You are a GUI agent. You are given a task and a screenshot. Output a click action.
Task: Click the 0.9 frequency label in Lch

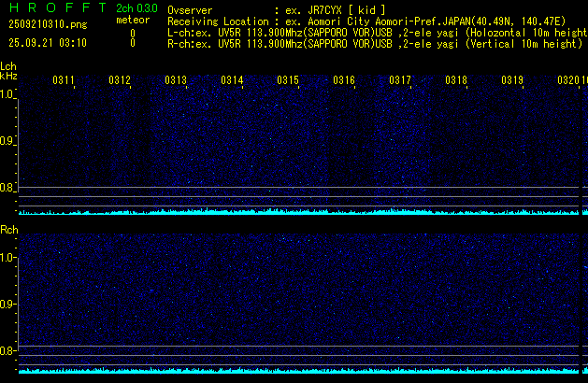pos(7,141)
